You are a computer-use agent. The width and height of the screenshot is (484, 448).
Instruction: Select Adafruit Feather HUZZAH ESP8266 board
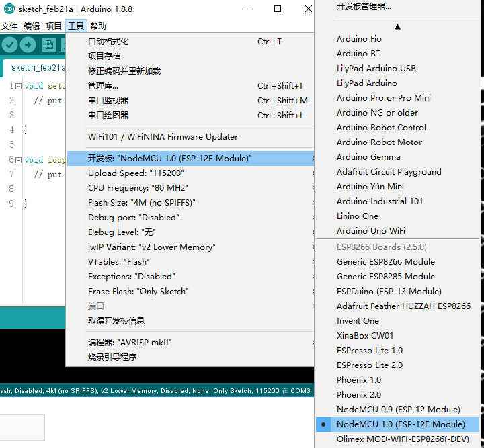(x=397, y=306)
